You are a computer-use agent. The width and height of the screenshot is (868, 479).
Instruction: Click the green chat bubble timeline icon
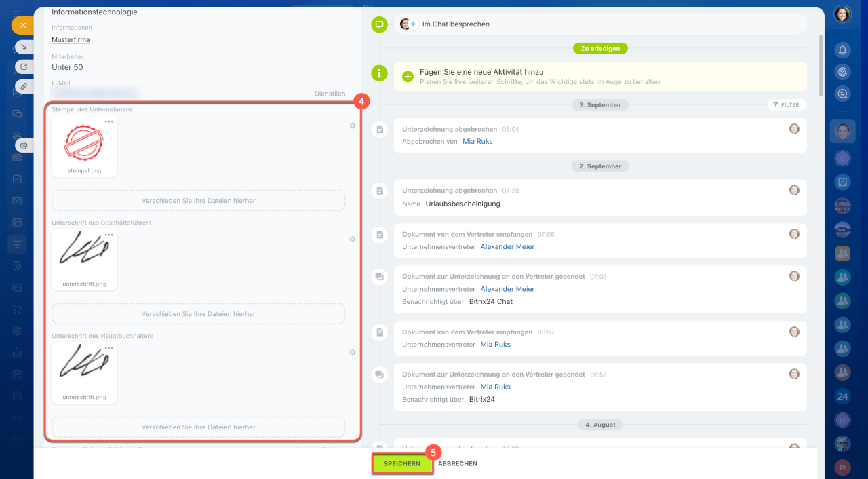click(x=379, y=24)
